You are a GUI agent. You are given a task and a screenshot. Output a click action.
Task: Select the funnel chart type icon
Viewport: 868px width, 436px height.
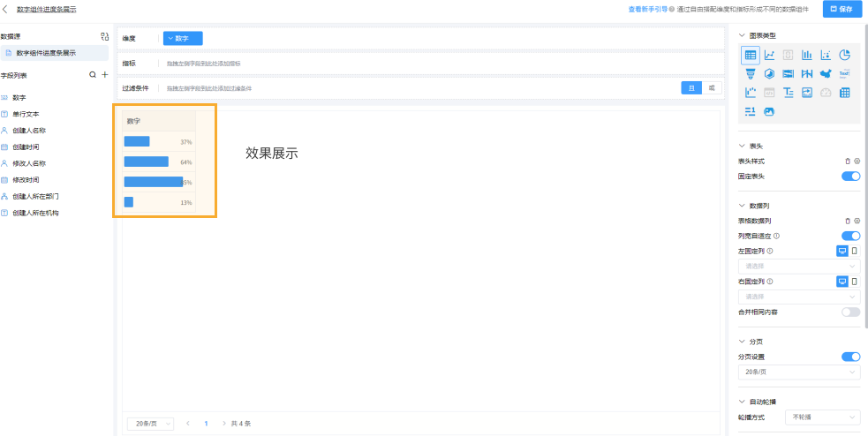[751, 73]
